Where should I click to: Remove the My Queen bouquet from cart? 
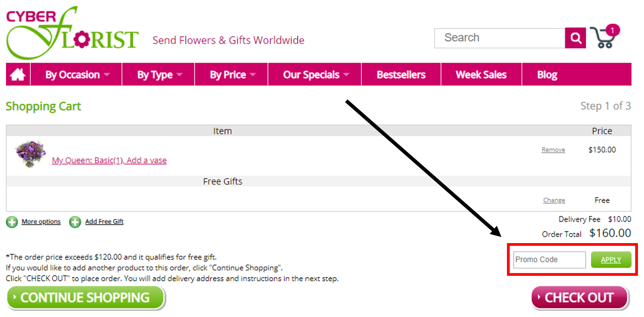(553, 149)
